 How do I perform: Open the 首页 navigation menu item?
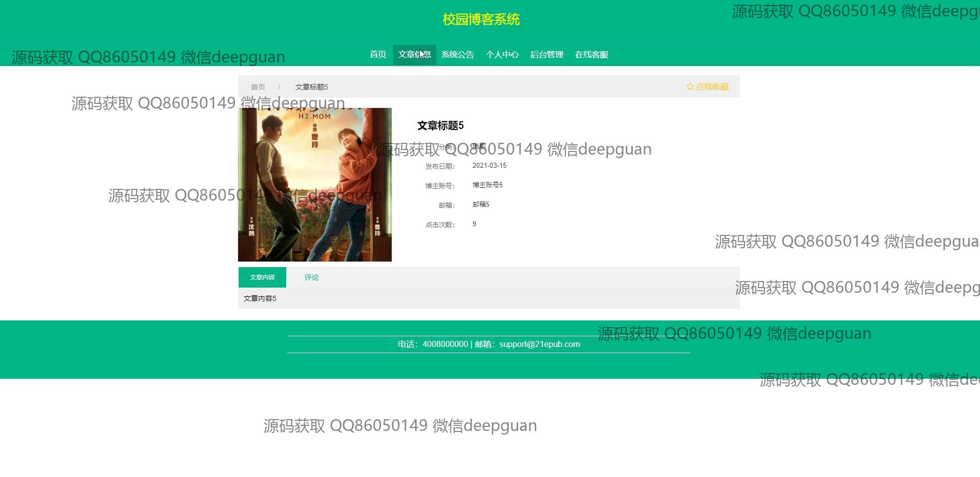[x=378, y=55]
